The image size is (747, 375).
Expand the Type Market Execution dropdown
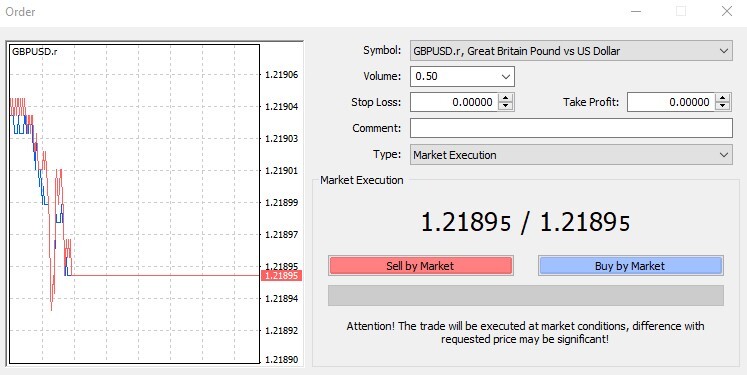click(x=724, y=155)
